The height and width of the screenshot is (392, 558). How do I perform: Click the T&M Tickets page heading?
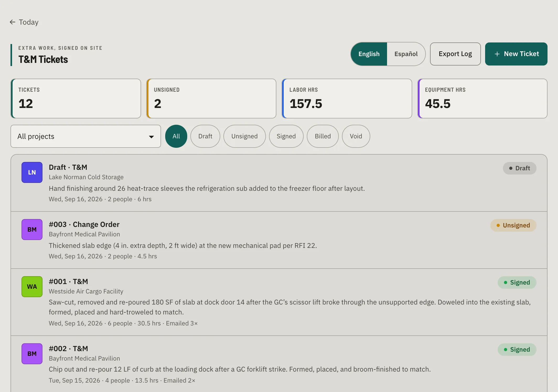point(43,59)
